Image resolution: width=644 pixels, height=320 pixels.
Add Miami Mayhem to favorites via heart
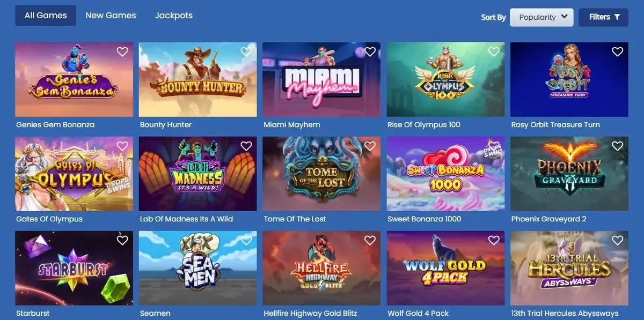coord(370,51)
